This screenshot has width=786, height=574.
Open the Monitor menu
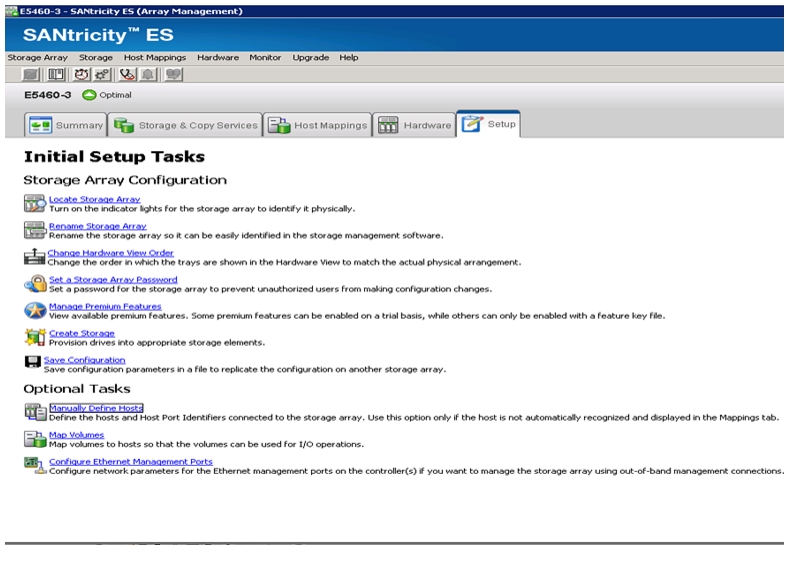tap(265, 58)
